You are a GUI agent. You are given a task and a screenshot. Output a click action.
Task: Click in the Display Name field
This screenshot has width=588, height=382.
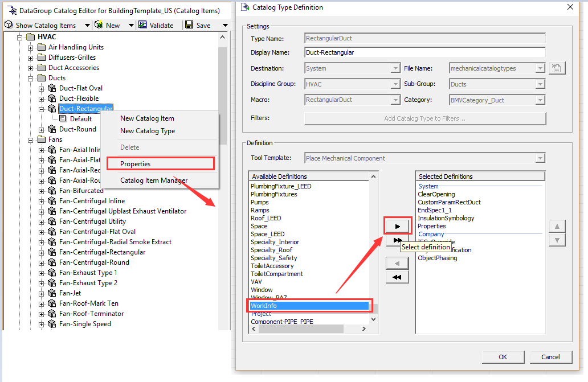pos(425,52)
